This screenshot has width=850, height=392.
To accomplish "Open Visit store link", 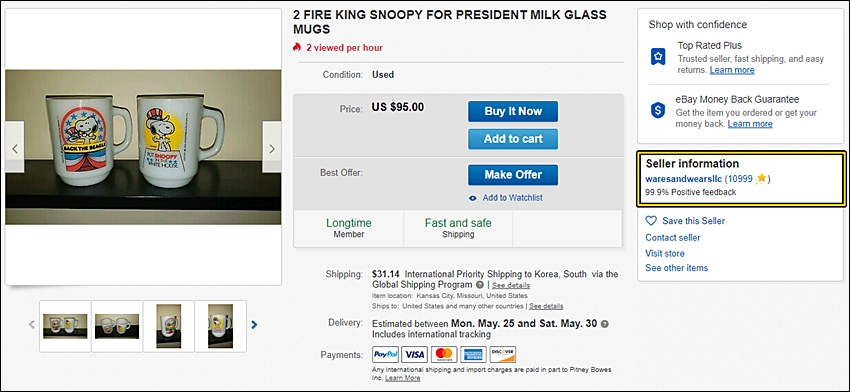I will (x=665, y=253).
